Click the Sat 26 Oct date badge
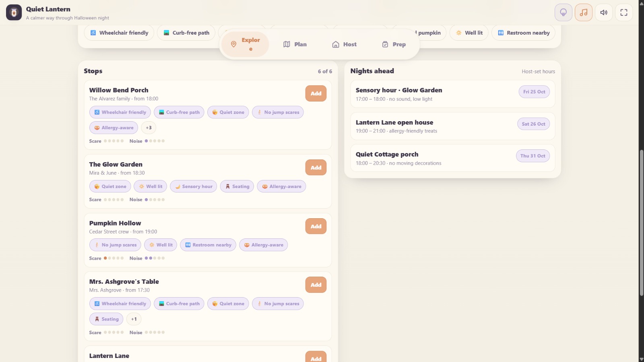 533,124
